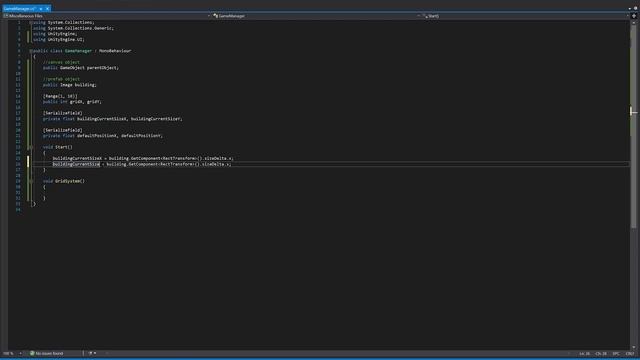Screen dimensions: 640x360
Task: Click the 'void Start()' declaration
Action: point(58,147)
